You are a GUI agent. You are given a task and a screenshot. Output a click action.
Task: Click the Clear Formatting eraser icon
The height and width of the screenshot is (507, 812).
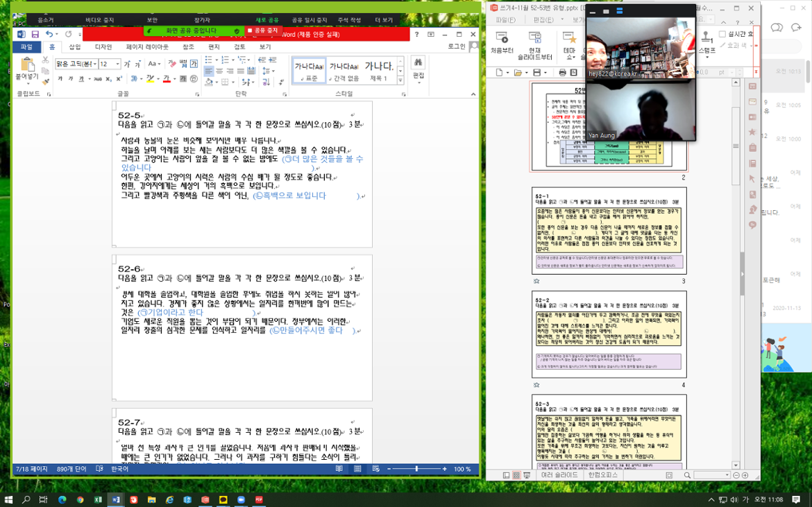tap(172, 64)
